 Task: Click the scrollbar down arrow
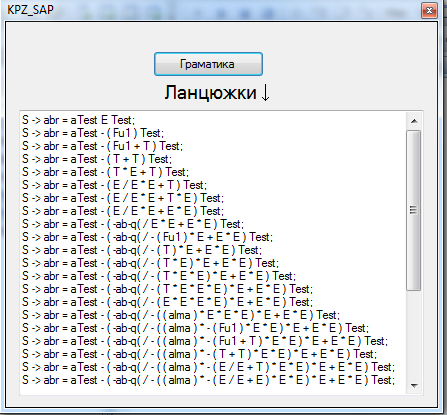point(414,386)
